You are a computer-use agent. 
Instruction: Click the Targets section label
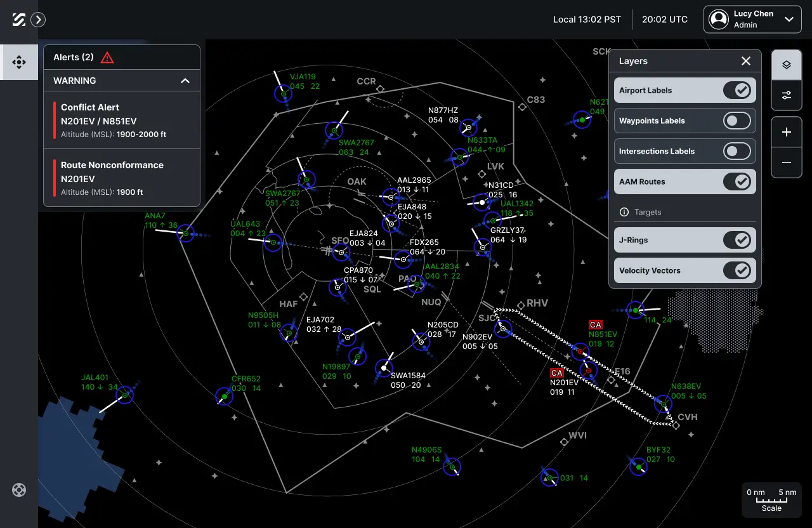(x=648, y=212)
